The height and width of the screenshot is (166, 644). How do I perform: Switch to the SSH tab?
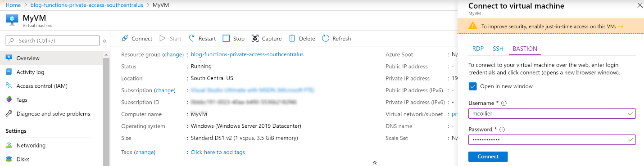[x=498, y=49]
